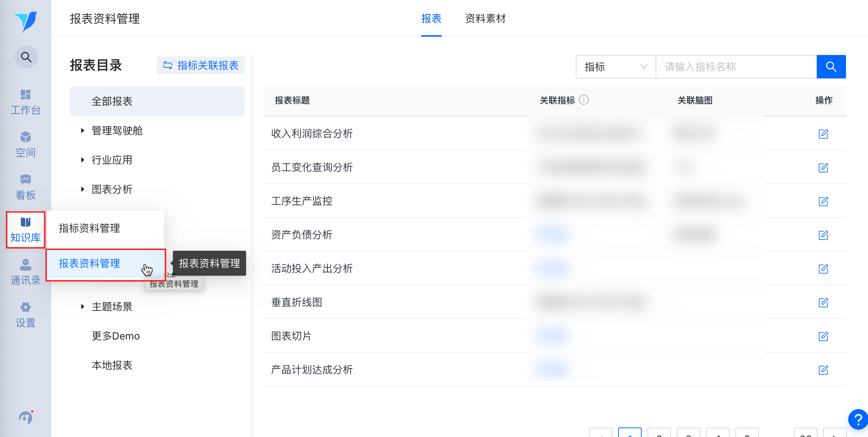Expand the 管理驾驶舱 tree node

pyautogui.click(x=82, y=131)
